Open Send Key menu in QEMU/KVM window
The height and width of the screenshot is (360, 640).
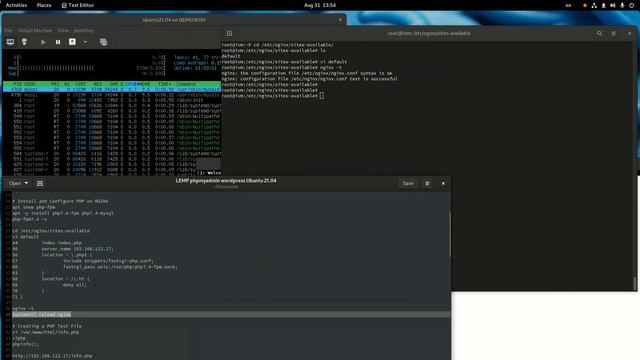[x=83, y=31]
